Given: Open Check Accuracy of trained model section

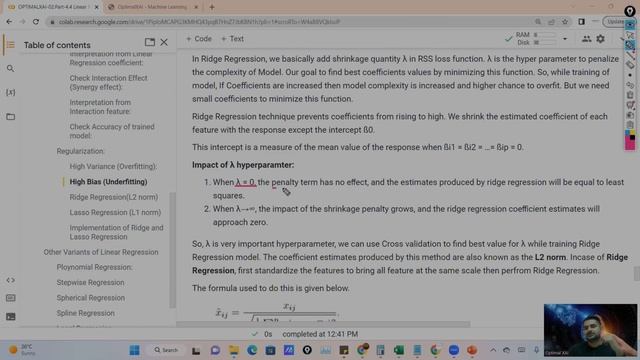Looking at the screenshot, I should (112, 131).
